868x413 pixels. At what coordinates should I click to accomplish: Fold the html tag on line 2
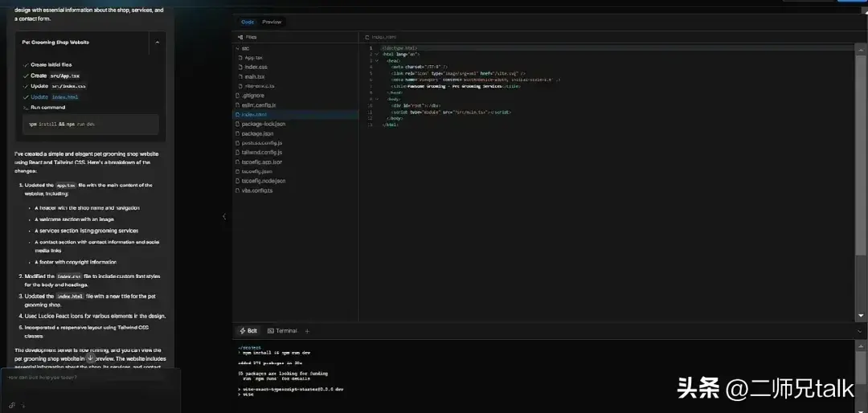click(376, 55)
